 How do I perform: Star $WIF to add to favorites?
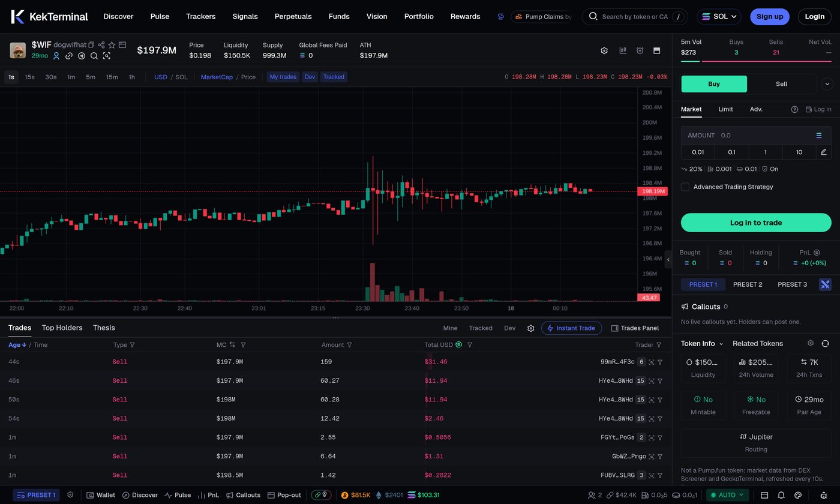[112, 45]
